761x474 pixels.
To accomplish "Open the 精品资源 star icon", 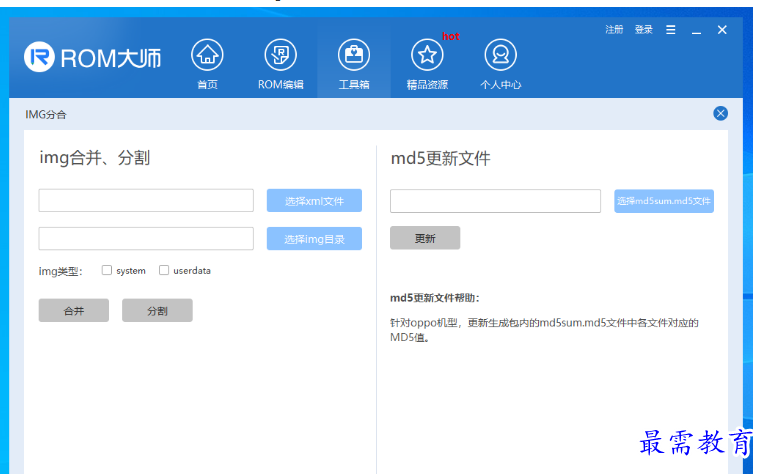I will coord(427,55).
